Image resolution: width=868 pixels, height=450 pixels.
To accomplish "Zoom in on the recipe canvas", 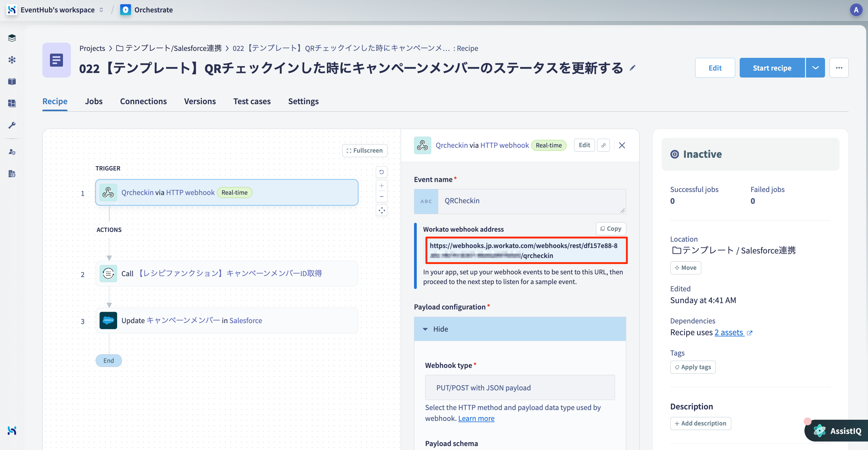I will click(x=381, y=186).
